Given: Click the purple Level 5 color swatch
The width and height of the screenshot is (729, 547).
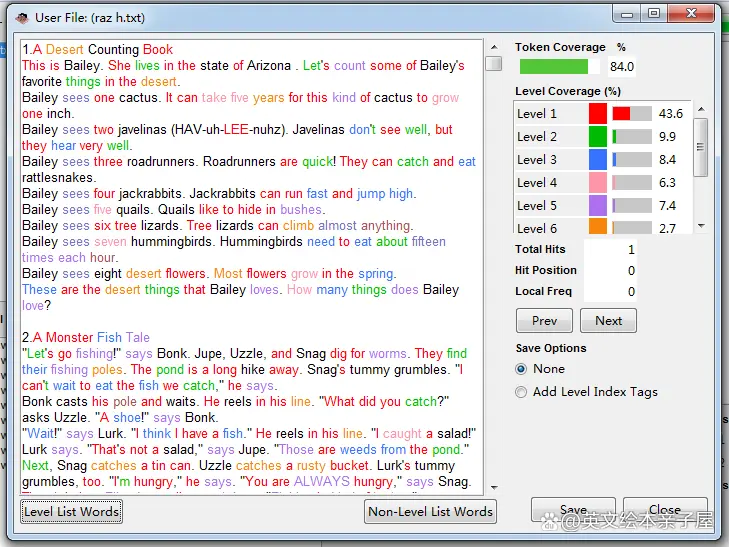Looking at the screenshot, I should pos(597,205).
